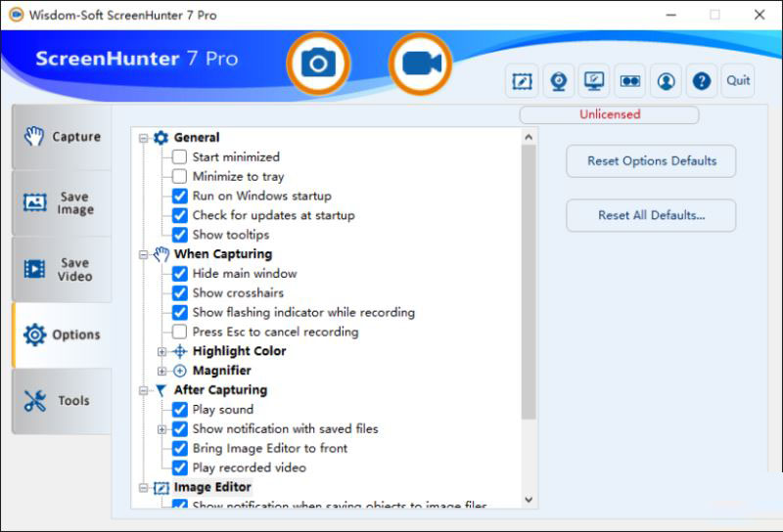The image size is (783, 532).
Task: Click the hand icon beside When Capturing
Action: [x=161, y=254]
